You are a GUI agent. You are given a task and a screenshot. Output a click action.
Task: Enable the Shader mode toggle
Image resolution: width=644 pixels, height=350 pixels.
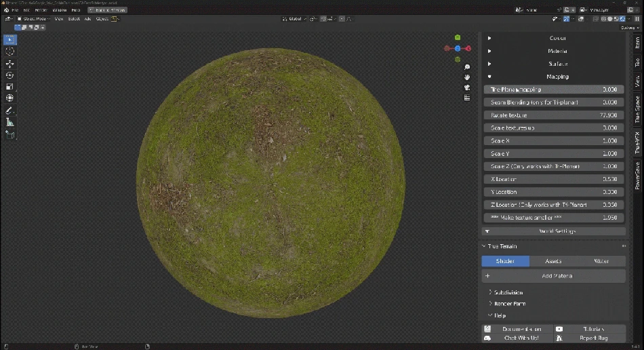click(x=505, y=261)
